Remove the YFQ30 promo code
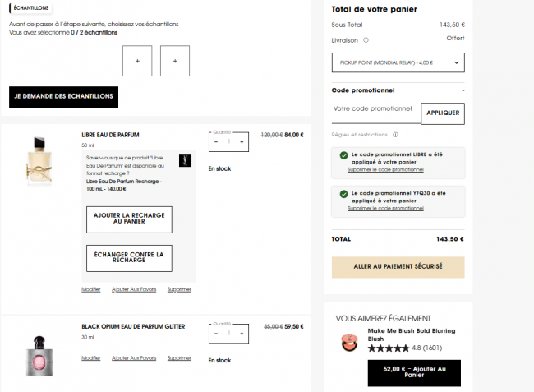The image size is (534, 392). 385,209
